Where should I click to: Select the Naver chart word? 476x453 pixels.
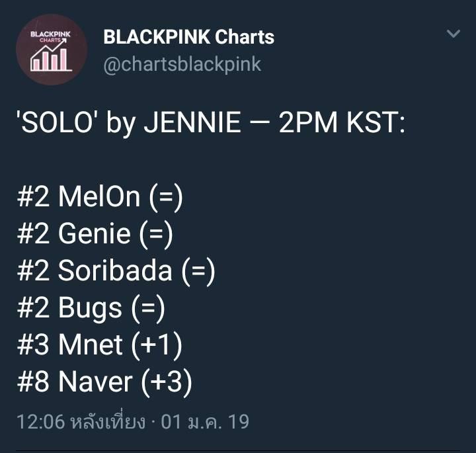tap(95, 382)
